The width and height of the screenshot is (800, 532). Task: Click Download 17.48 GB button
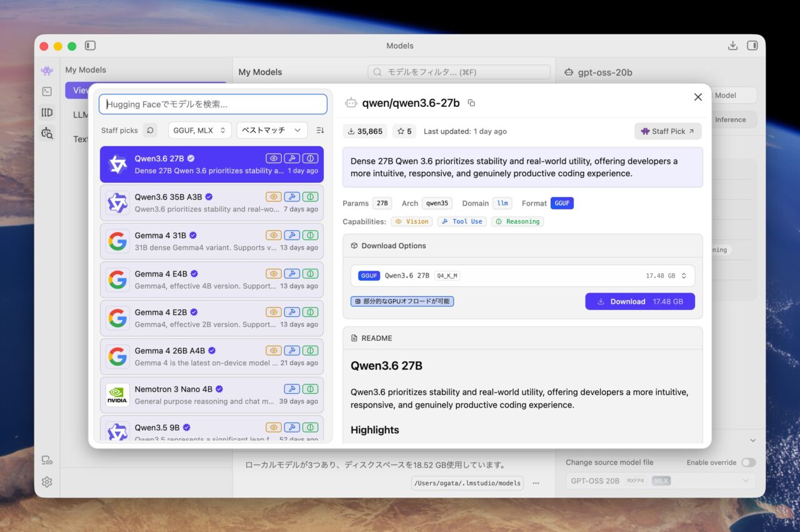point(639,301)
